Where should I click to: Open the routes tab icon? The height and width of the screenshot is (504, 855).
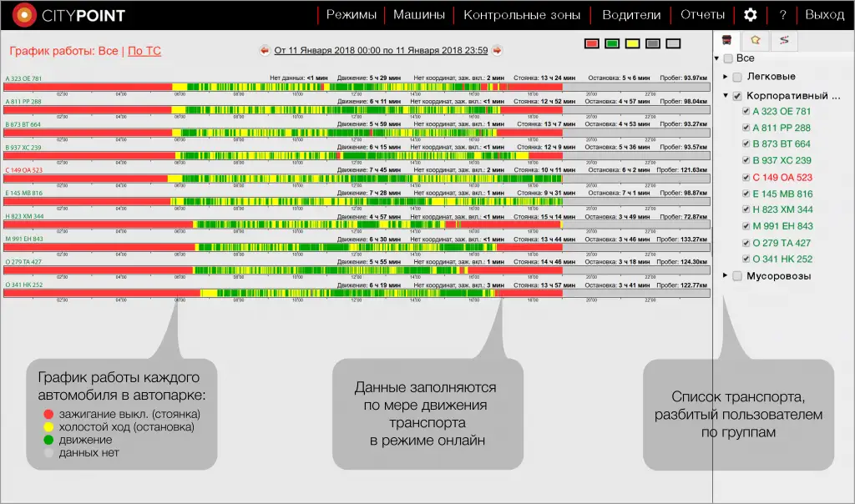click(783, 39)
